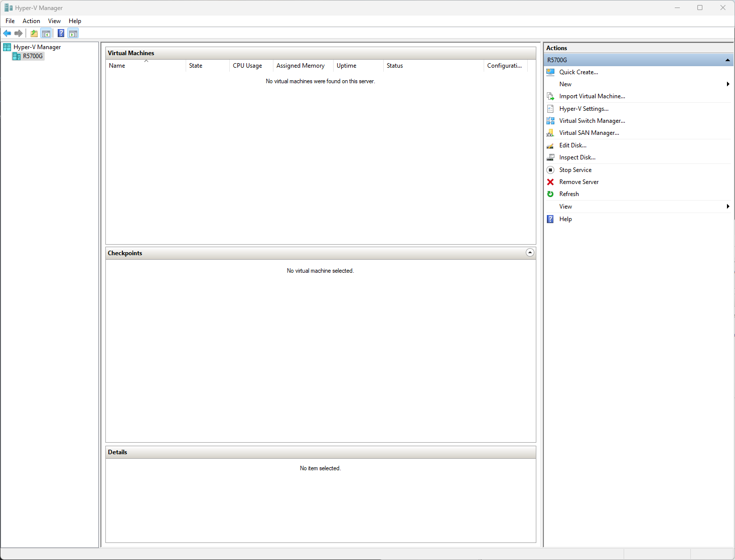The width and height of the screenshot is (735, 560).
Task: Click the Virtual Machines pane title
Action: pyautogui.click(x=131, y=53)
